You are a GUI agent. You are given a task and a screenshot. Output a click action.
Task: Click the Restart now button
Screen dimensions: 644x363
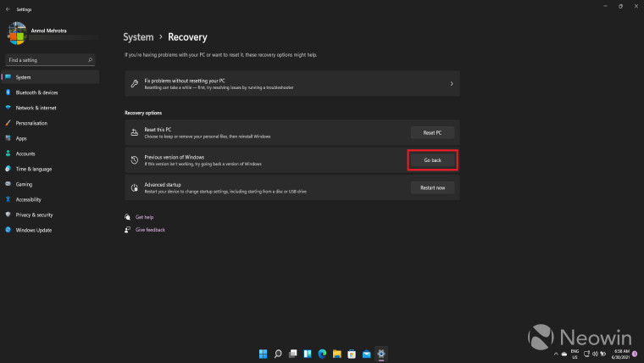click(432, 188)
